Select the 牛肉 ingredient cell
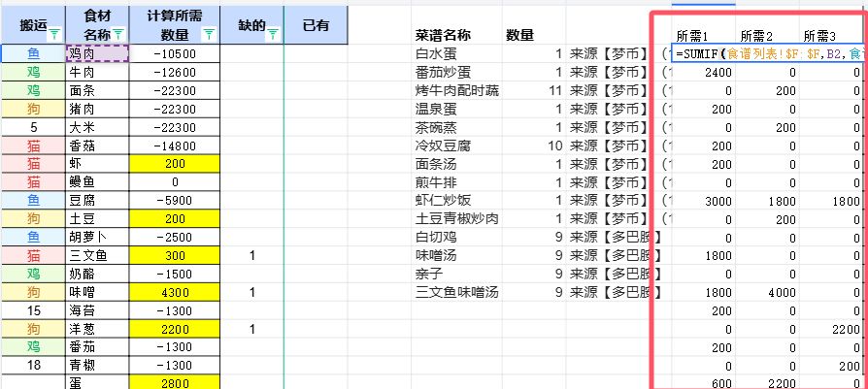Screen dimensions: 868x389 coord(97,72)
